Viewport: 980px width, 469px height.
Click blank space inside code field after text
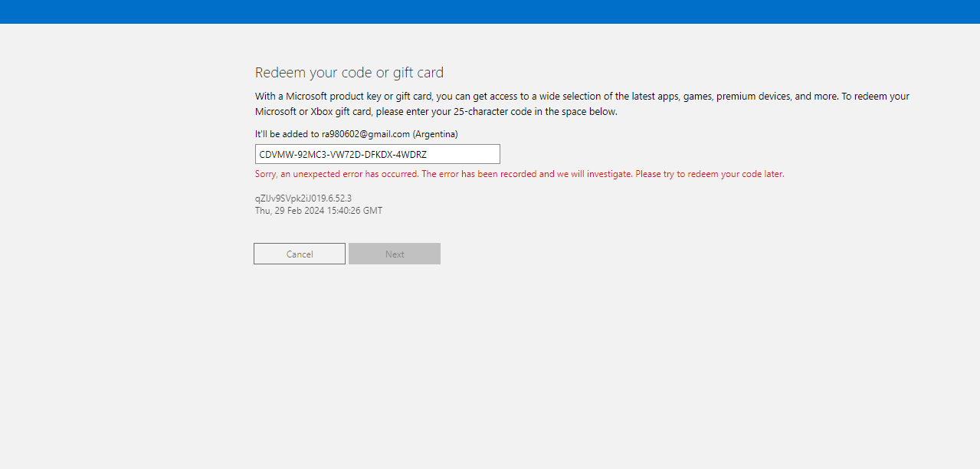(463, 154)
